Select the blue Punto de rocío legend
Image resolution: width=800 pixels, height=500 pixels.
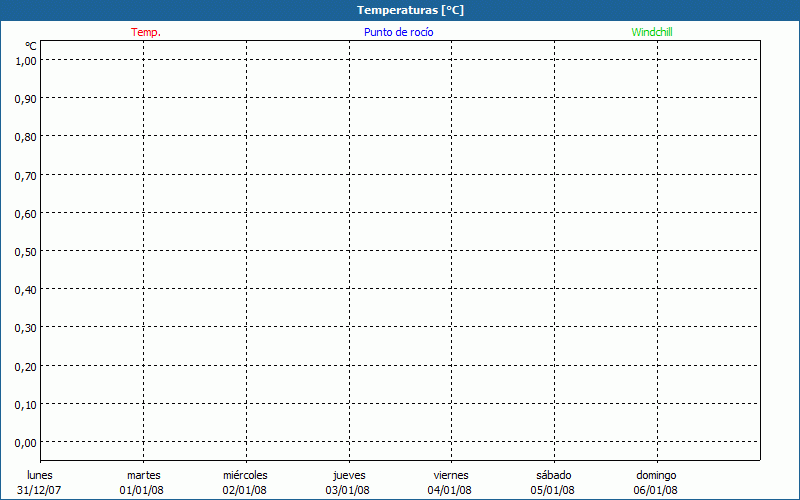(398, 32)
